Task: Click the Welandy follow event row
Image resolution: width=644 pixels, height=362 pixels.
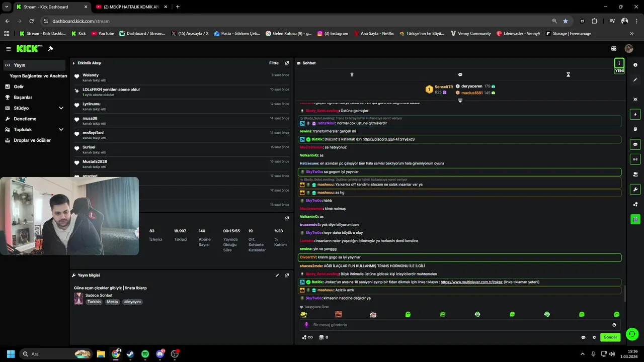Action: (x=182, y=77)
